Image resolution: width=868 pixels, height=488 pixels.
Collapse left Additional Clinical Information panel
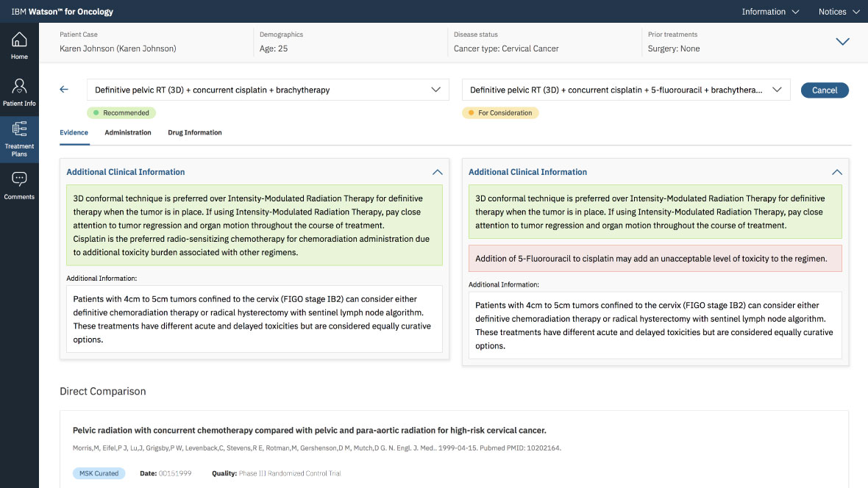[437, 172]
